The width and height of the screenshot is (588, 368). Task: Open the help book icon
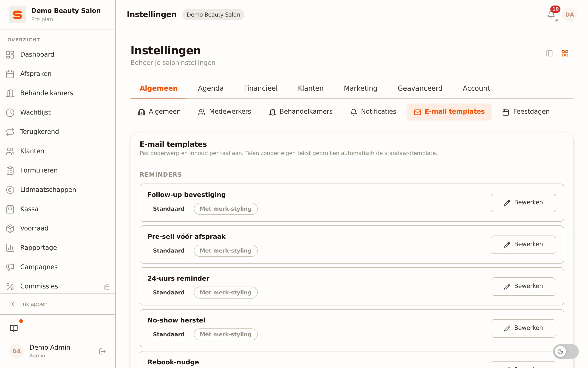[14, 328]
